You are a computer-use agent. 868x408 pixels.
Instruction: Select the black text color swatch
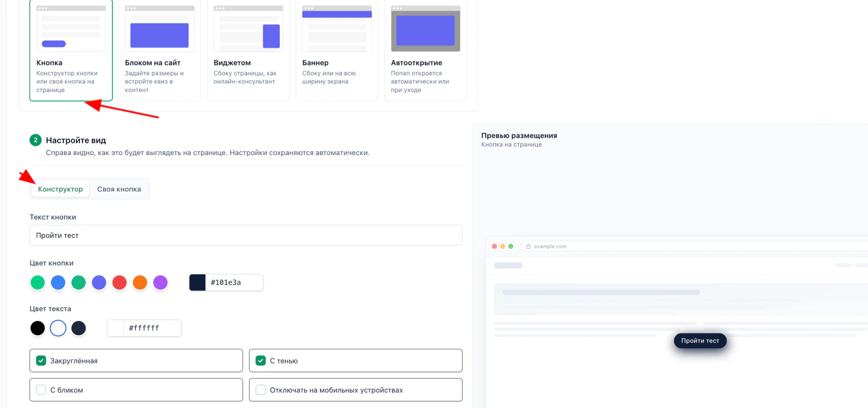(x=38, y=328)
